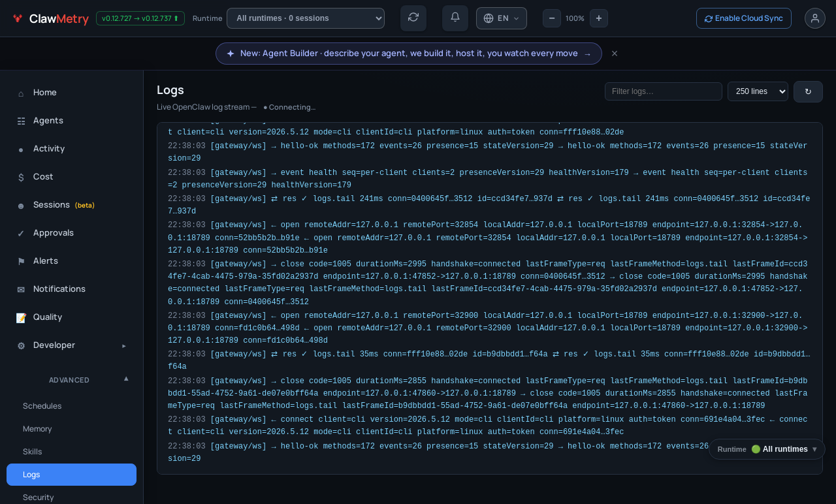
Task: Click the Home house icon
Action: (21, 93)
